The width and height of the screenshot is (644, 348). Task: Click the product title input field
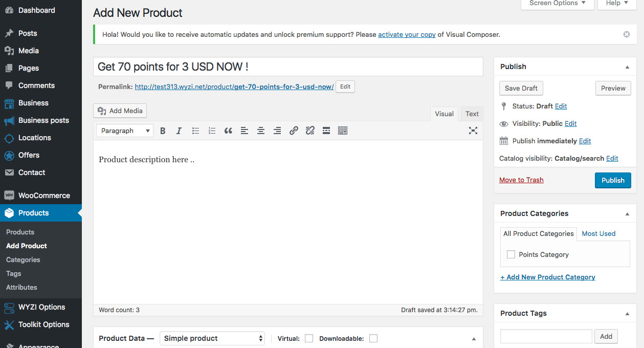point(288,67)
